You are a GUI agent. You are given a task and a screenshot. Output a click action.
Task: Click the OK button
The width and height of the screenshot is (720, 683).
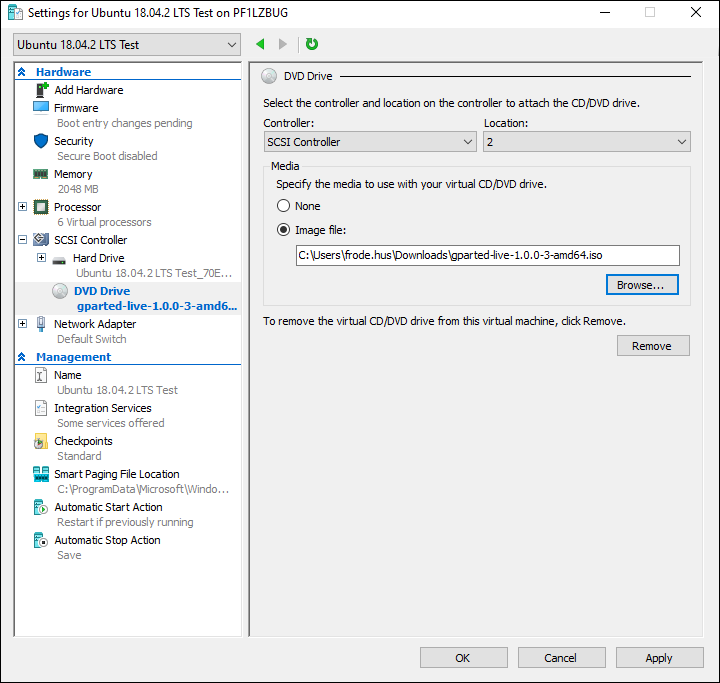(x=464, y=658)
